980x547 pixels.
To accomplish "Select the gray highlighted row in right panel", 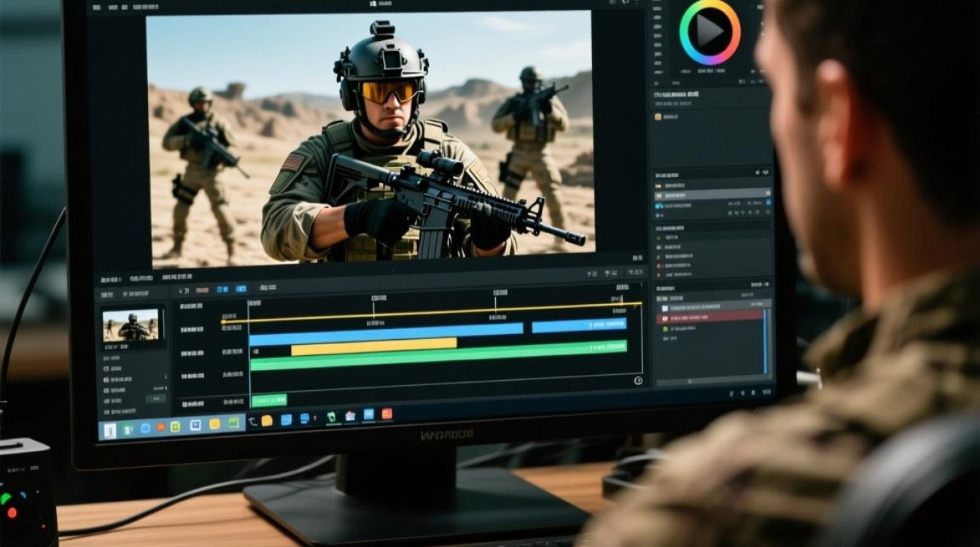I will [x=711, y=195].
